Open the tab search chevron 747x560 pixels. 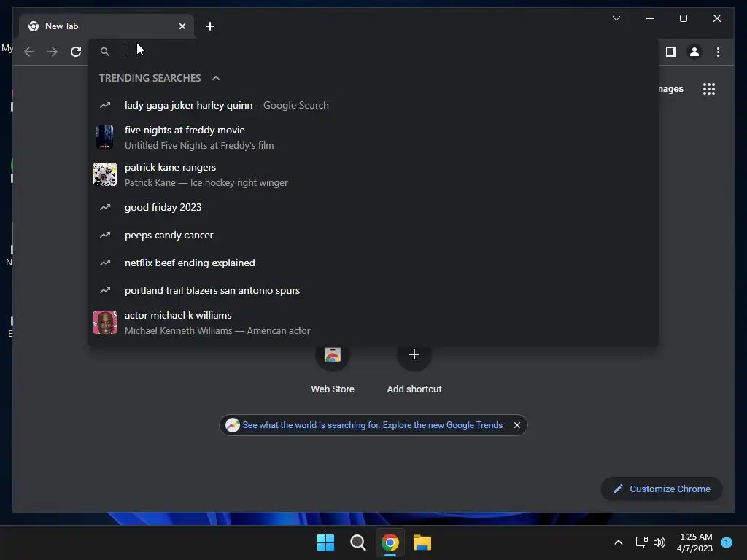pos(616,18)
